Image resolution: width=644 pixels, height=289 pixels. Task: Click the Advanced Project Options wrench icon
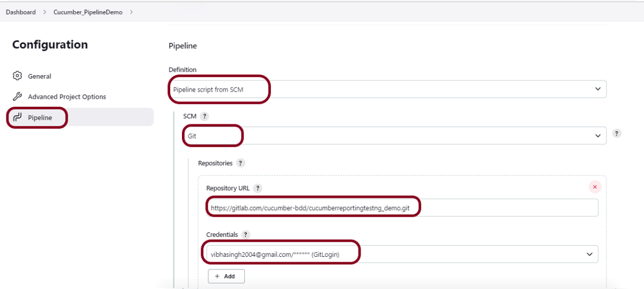click(17, 97)
